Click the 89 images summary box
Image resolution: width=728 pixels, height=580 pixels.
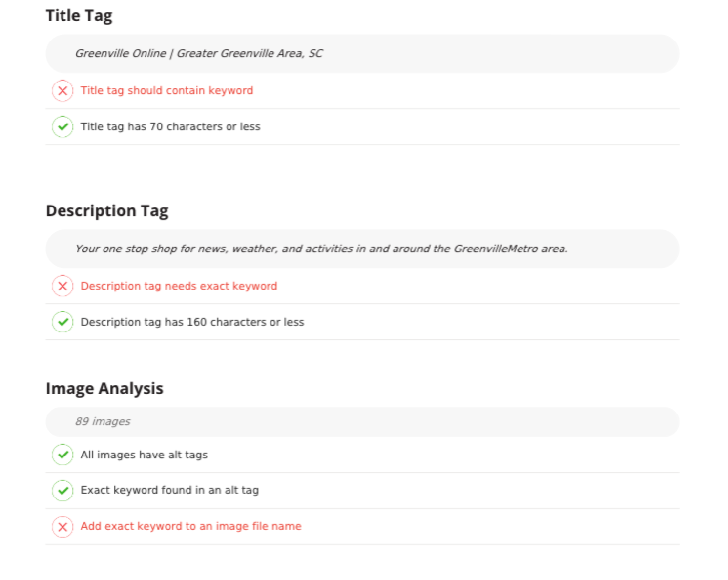point(362,422)
